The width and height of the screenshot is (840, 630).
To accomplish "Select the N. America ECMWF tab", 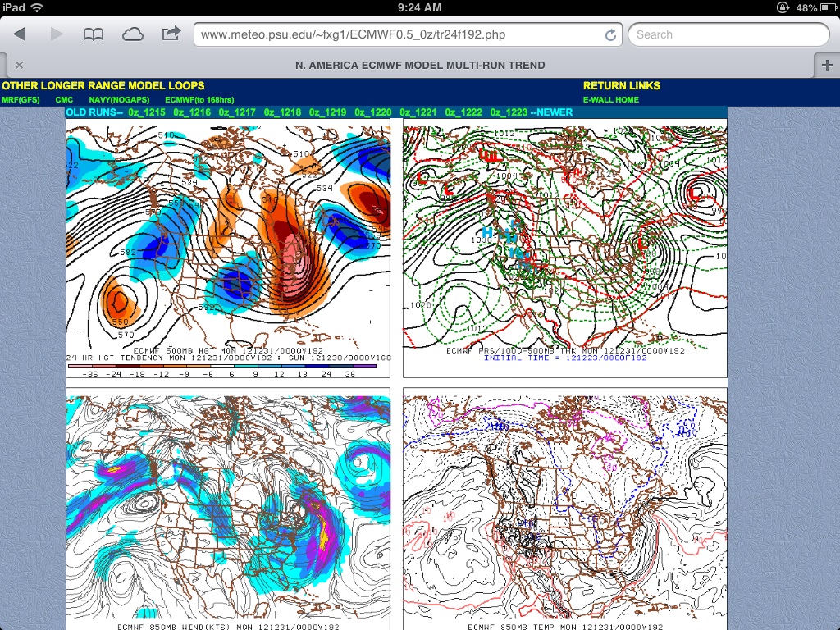I will 419,66.
